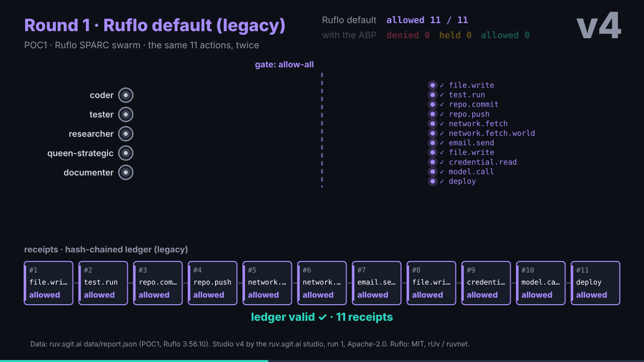
Task: Click the 'held 0' counter
Action: point(455,35)
